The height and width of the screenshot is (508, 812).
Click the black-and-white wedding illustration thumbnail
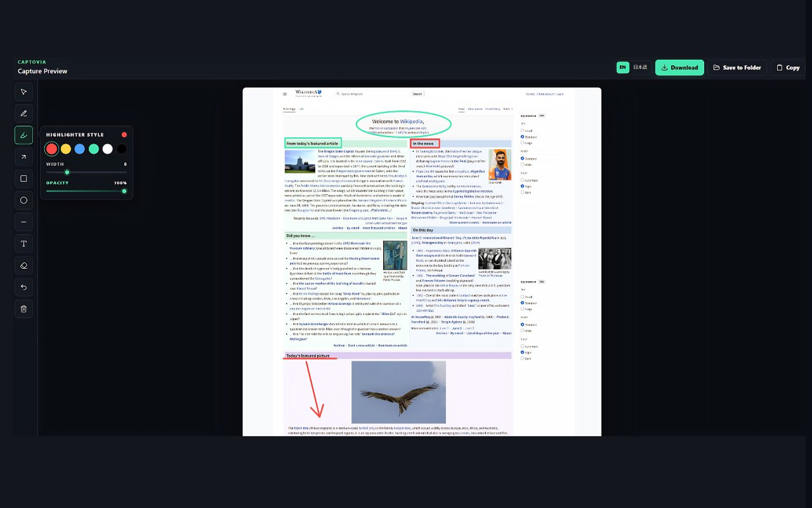[x=494, y=259]
